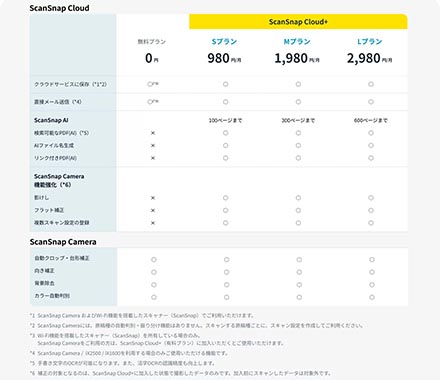Click the Mプラン circle in リンク付きPDF(AI) row
Viewport: 440px width, 380px height.
(298, 158)
